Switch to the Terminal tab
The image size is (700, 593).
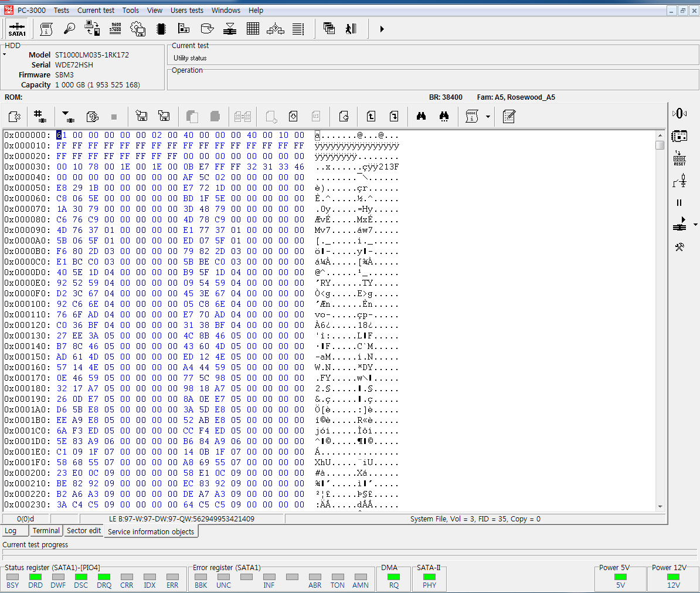pos(46,530)
